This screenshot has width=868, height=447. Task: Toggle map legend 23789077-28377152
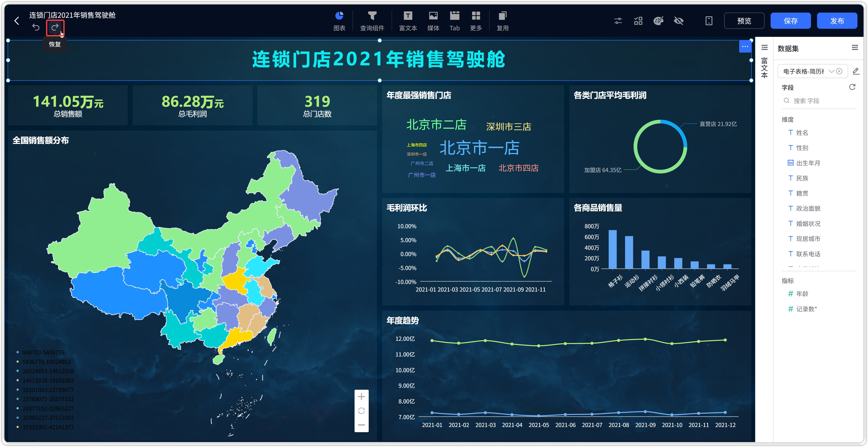click(45, 399)
